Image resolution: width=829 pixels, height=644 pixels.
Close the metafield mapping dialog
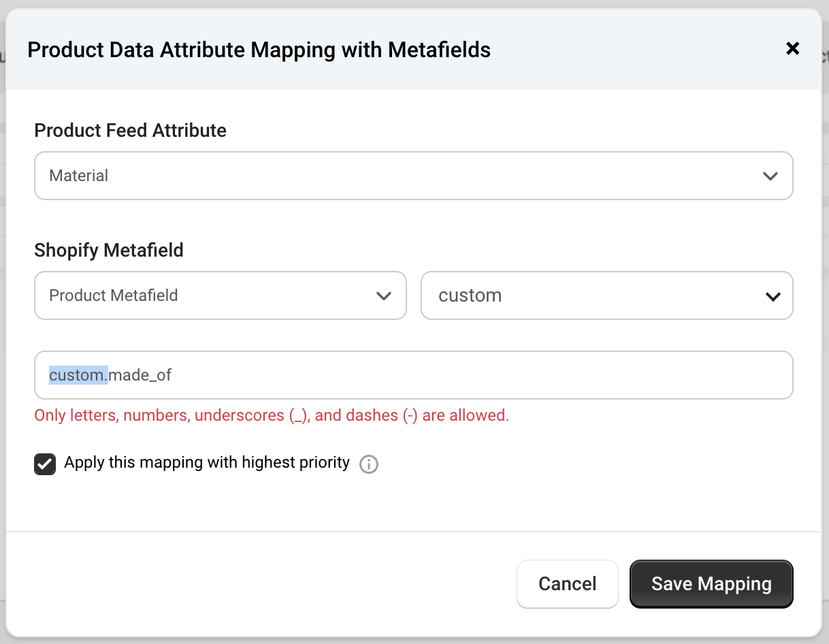[792, 48]
